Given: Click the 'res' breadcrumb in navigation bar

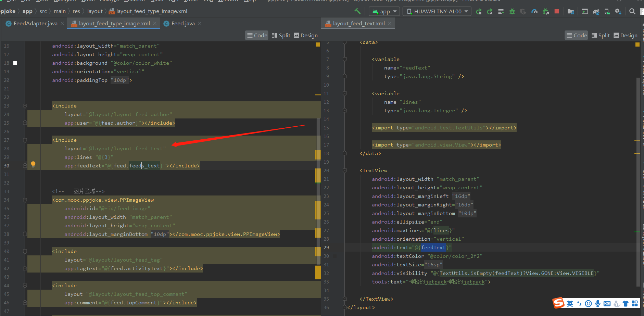Looking at the screenshot, I should pyautogui.click(x=76, y=11).
